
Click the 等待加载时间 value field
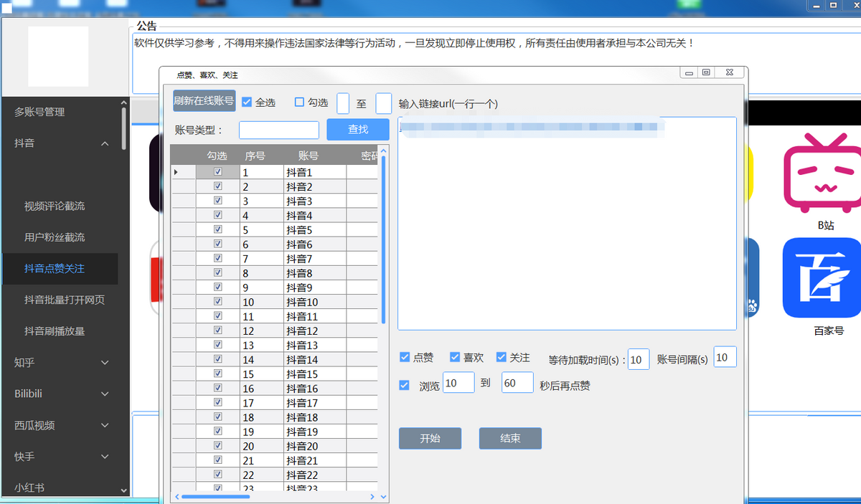point(639,358)
